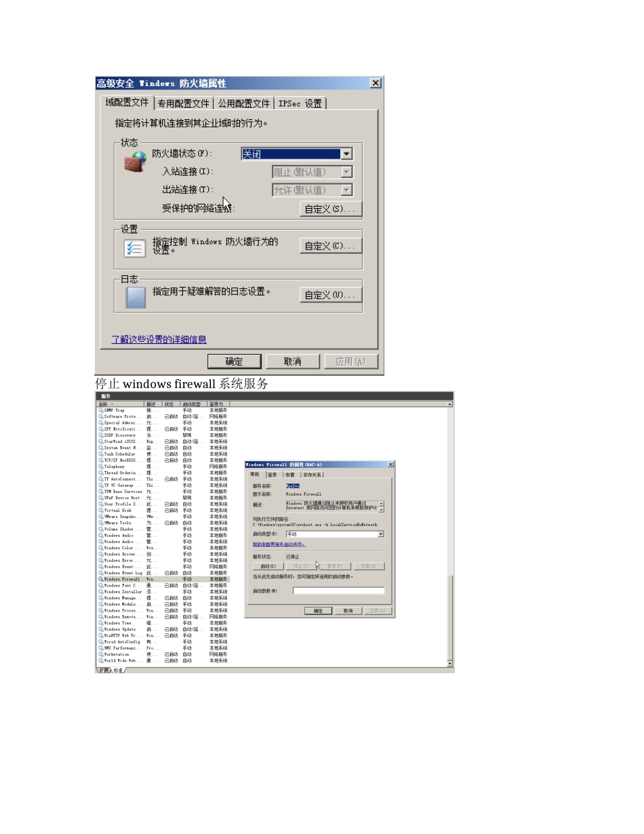Select the WinHTTP Web Proxy service row
This screenshot has height=834, width=644.
click(163, 635)
